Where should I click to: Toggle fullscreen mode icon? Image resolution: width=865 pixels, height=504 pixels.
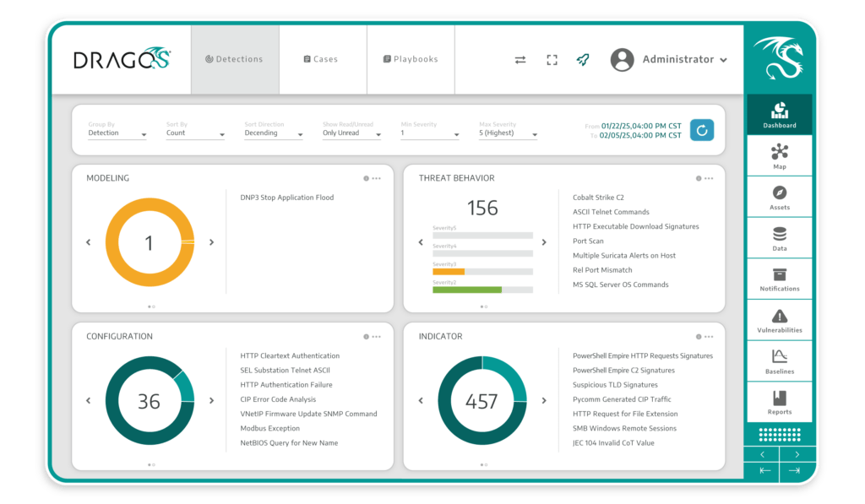click(552, 60)
